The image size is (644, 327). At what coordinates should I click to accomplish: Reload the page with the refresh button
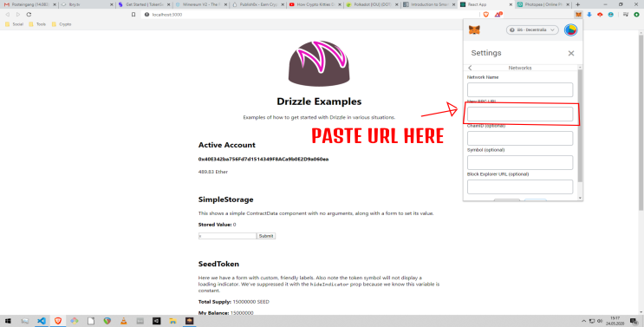click(29, 15)
